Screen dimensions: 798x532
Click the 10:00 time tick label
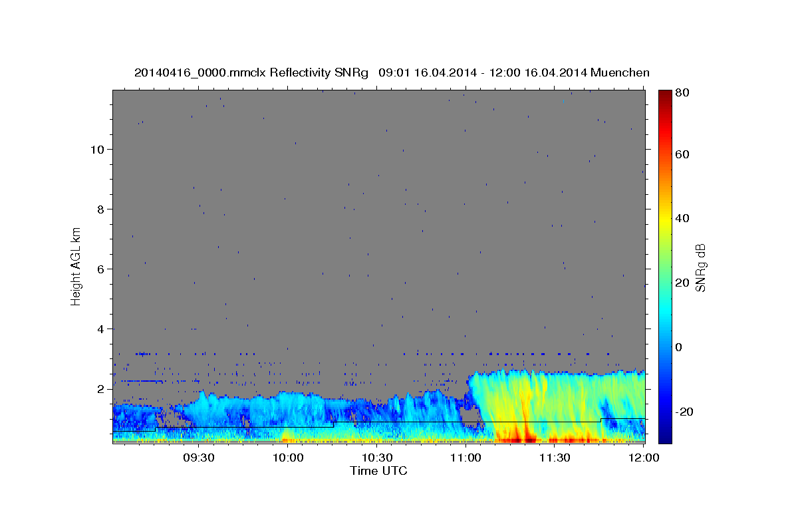click(x=288, y=458)
